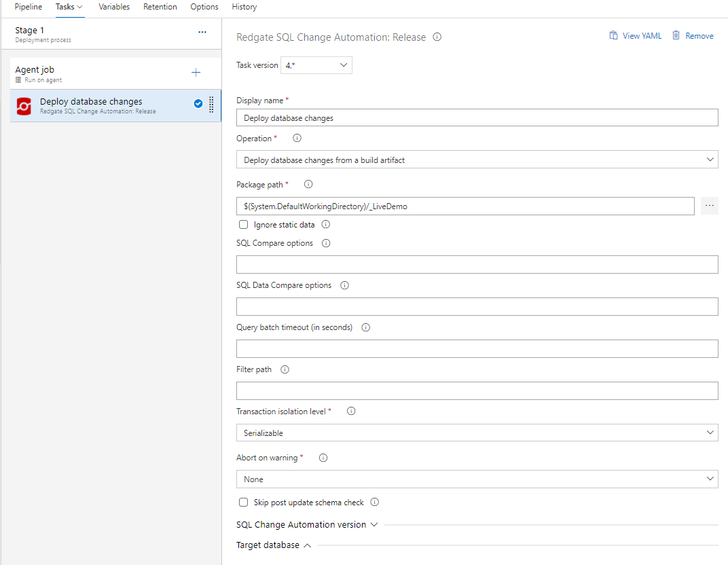Image resolution: width=728 pixels, height=565 pixels.
Task: Click the View YAML link
Action: pyautogui.click(x=636, y=36)
